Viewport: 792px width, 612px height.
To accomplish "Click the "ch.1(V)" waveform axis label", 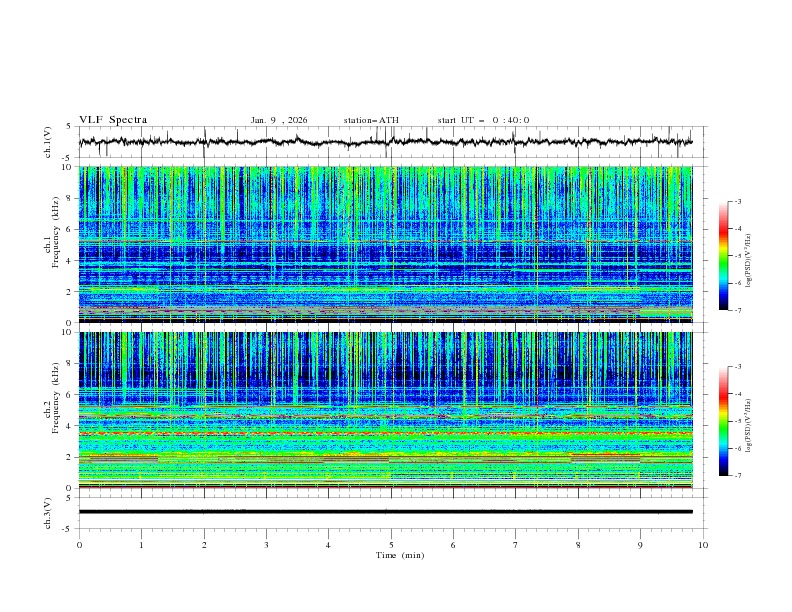I will coord(48,142).
